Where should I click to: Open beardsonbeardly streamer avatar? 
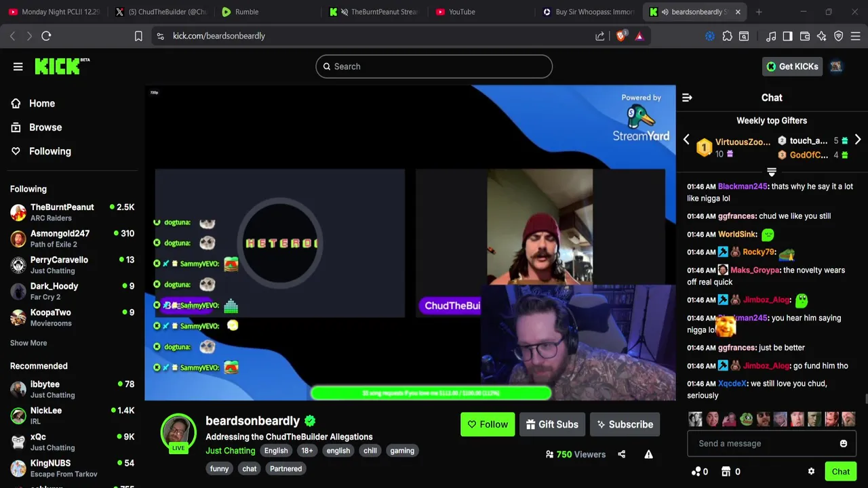coord(178,432)
